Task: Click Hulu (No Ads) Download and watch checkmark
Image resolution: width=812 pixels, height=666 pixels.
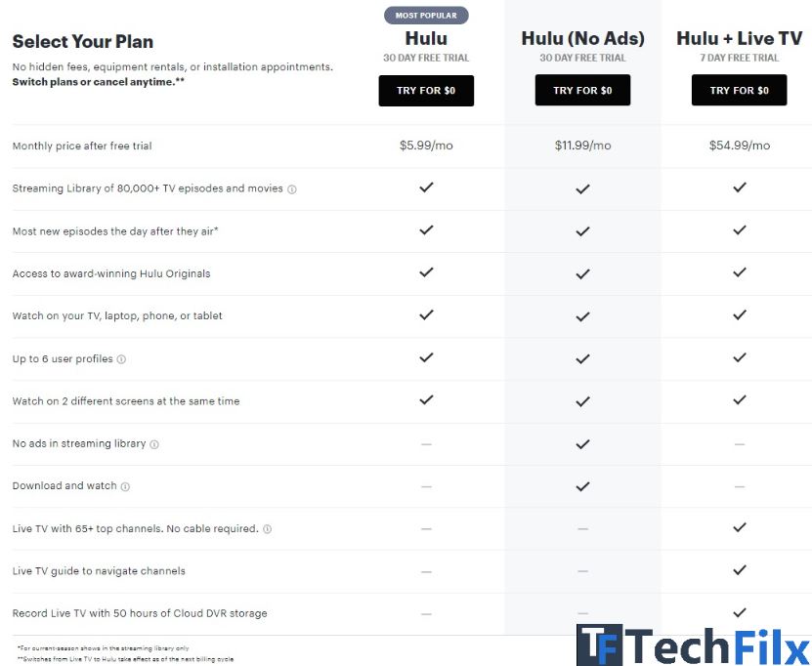Action: (582, 486)
